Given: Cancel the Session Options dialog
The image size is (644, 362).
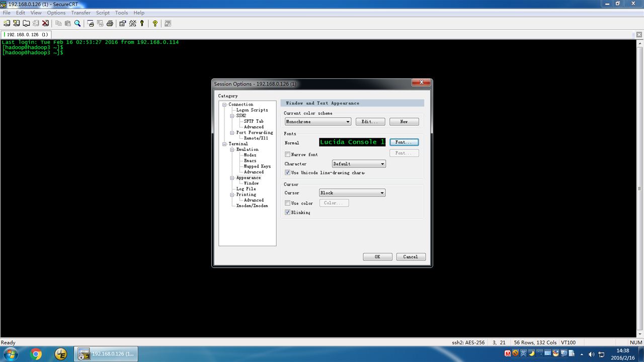Looking at the screenshot, I should [411, 257].
